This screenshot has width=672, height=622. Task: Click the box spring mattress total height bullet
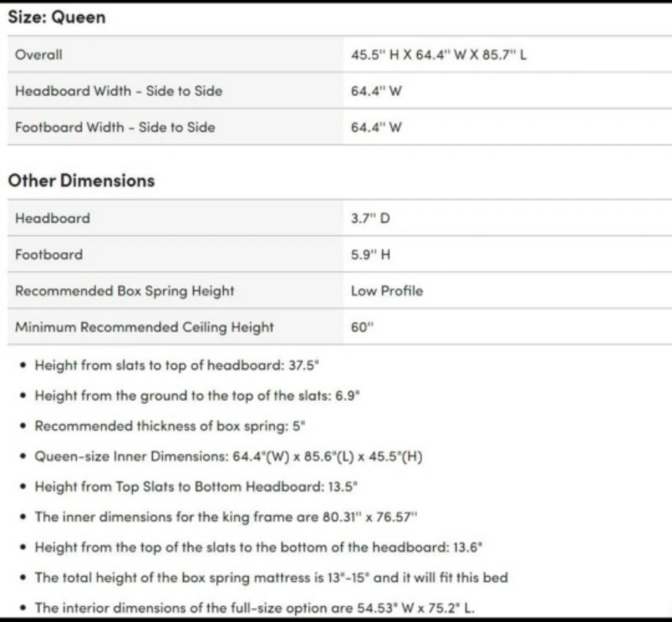tap(271, 577)
